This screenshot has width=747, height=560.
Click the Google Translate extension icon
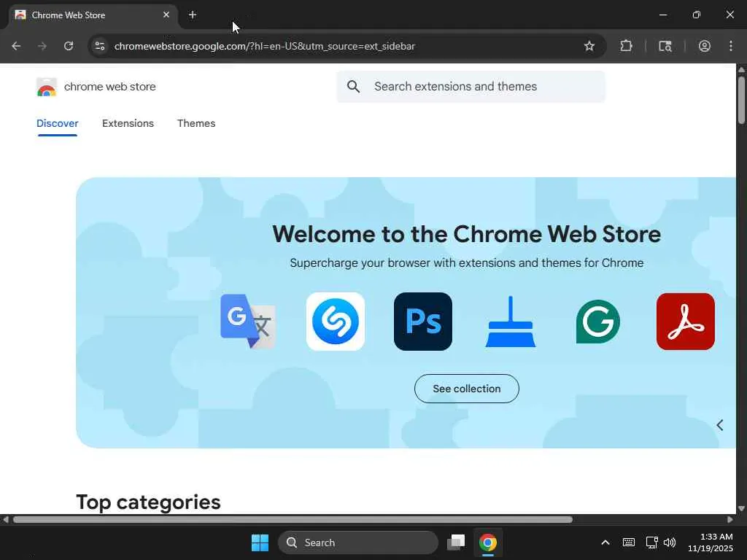(248, 322)
